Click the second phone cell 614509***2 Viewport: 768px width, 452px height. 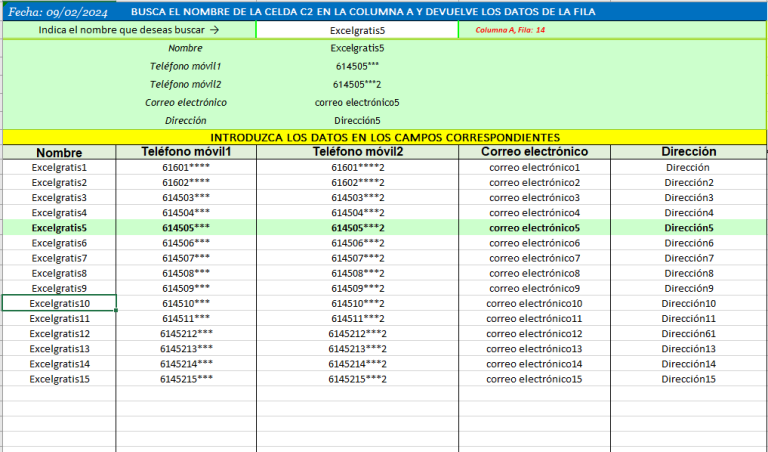[358, 288]
